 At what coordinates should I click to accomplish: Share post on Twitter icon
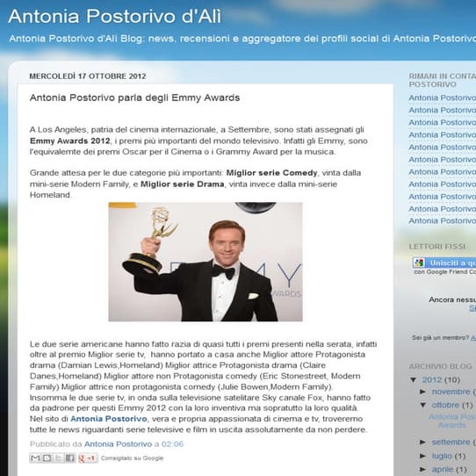(x=59, y=458)
